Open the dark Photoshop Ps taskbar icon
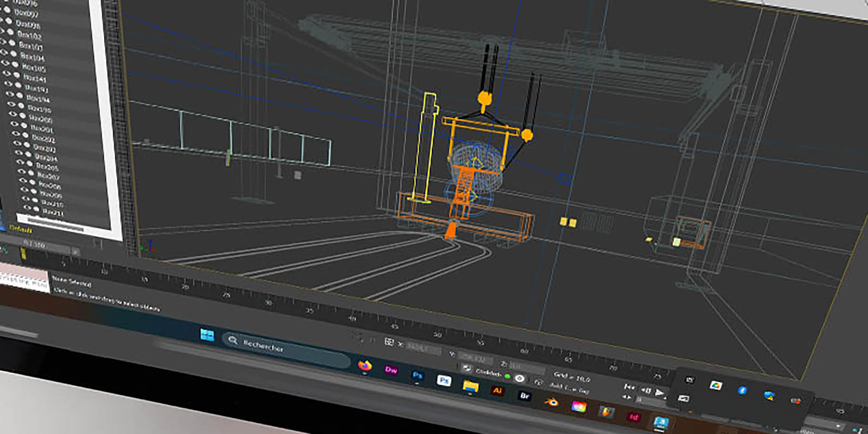This screenshot has height=434, width=868. 418,375
